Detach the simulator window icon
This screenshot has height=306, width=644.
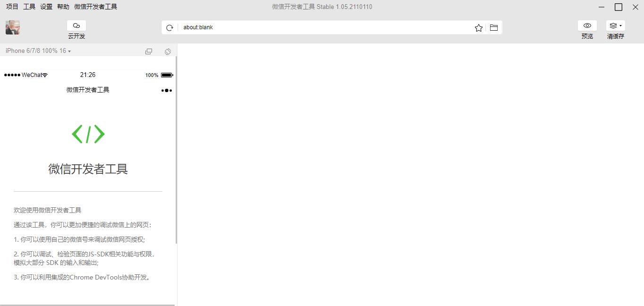(149, 51)
